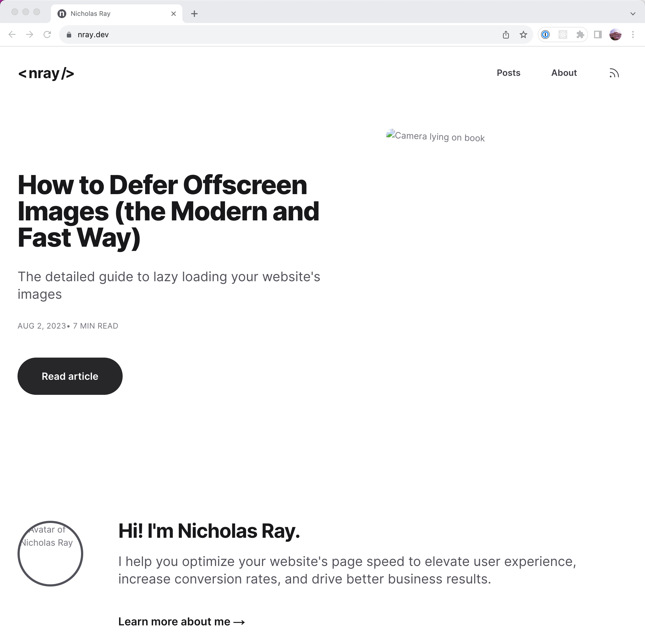Open the share page icon
645x644 pixels.
[505, 34]
